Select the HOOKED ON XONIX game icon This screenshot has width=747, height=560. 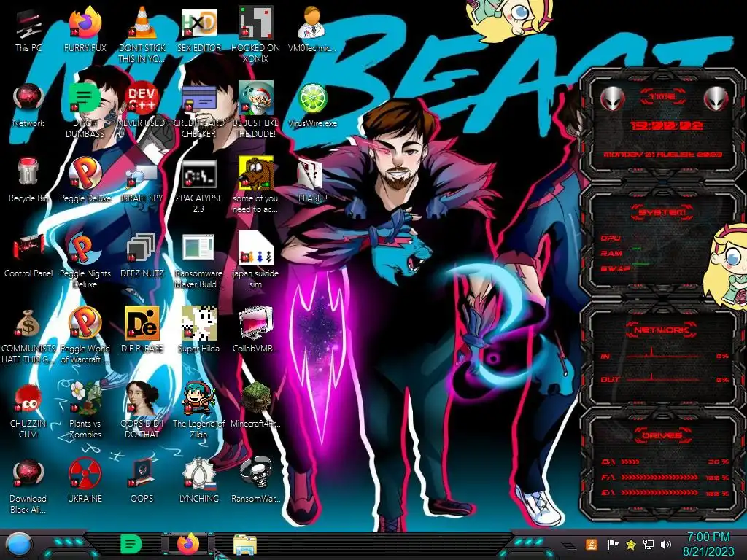tap(256, 36)
